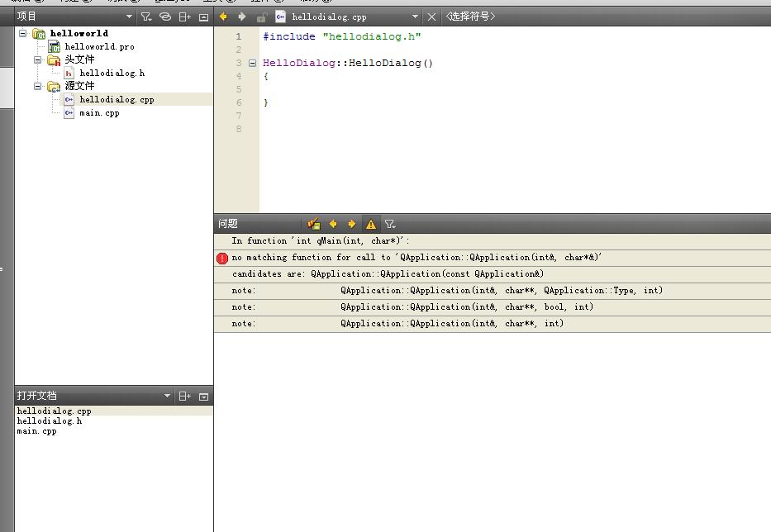Collapse the headers folder (头文件)
The height and width of the screenshot is (532, 771).
(38, 60)
